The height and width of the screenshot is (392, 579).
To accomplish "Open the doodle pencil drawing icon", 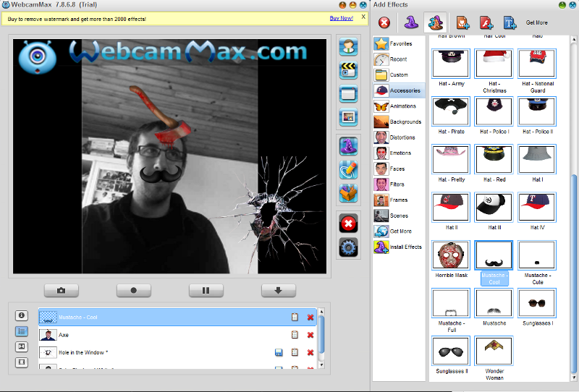I will point(348,170).
